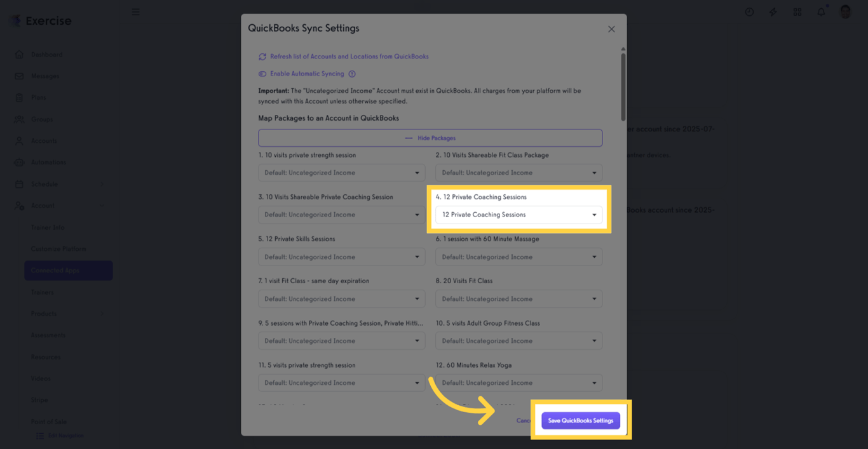Toggle the Enable Automatic Syncing switch
Viewport: 868px width, 449px height.
coord(262,74)
